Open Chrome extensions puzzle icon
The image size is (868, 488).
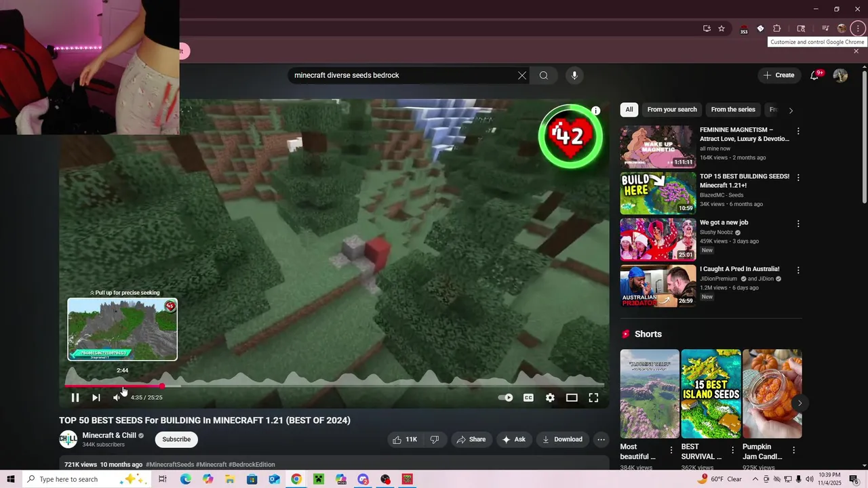tap(777, 28)
